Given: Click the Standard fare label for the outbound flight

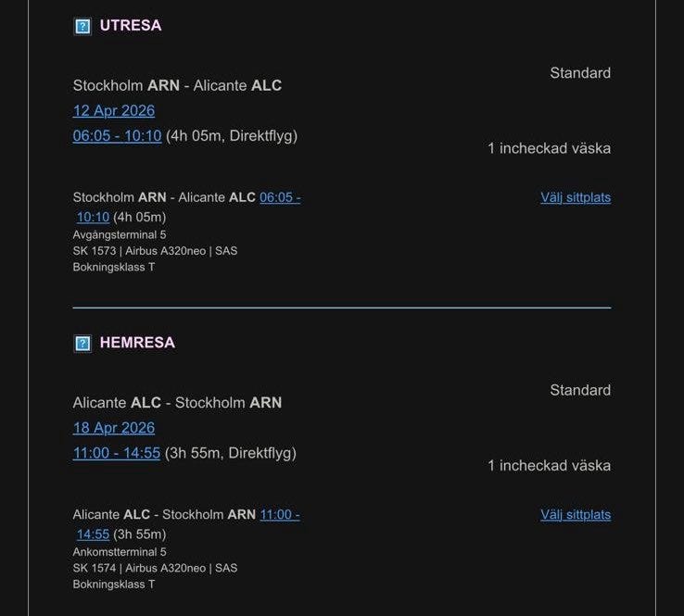Looking at the screenshot, I should coord(580,73).
